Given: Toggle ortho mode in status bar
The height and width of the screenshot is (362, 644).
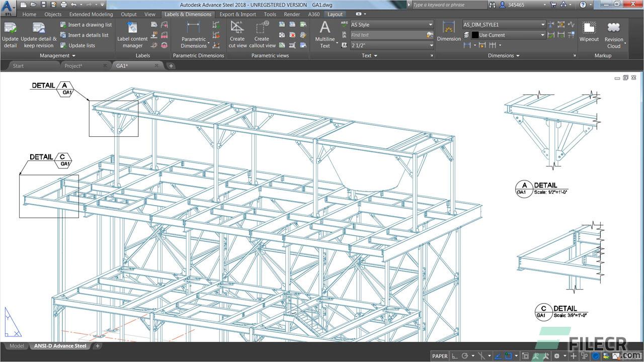Looking at the screenshot, I should point(455,356).
